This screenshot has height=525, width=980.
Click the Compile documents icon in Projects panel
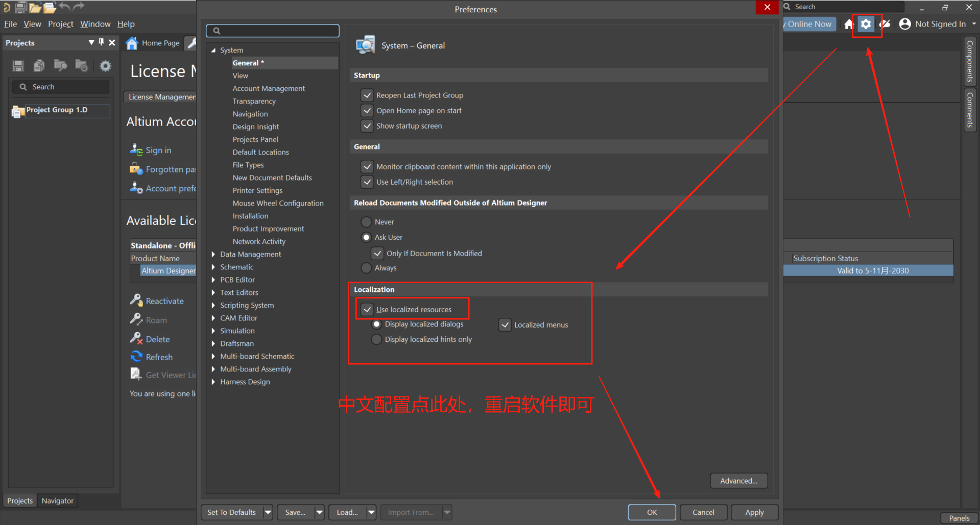pos(39,66)
